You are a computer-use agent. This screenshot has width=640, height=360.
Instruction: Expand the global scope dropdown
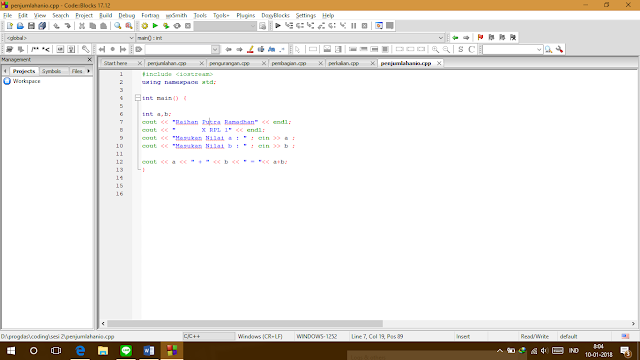tap(131, 38)
